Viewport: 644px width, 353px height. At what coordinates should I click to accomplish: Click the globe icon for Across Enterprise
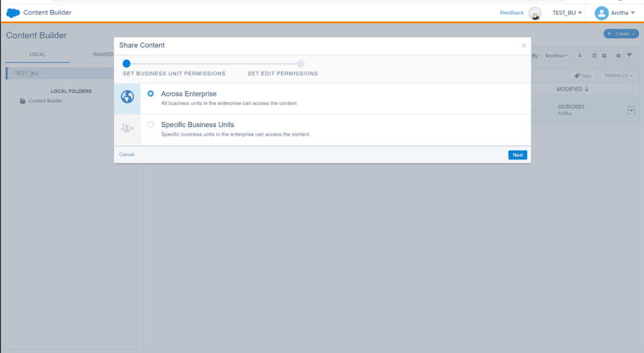click(127, 97)
